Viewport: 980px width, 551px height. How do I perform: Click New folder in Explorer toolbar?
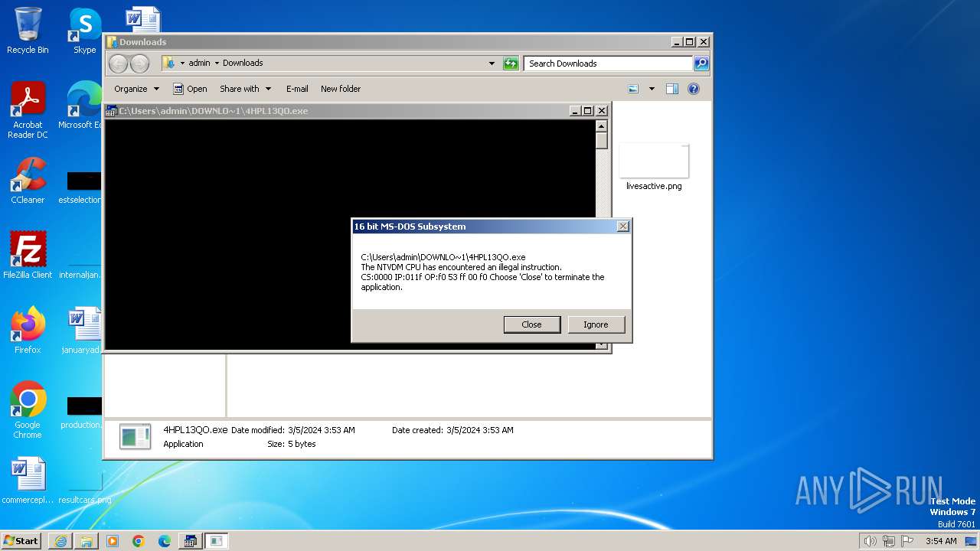click(x=341, y=89)
